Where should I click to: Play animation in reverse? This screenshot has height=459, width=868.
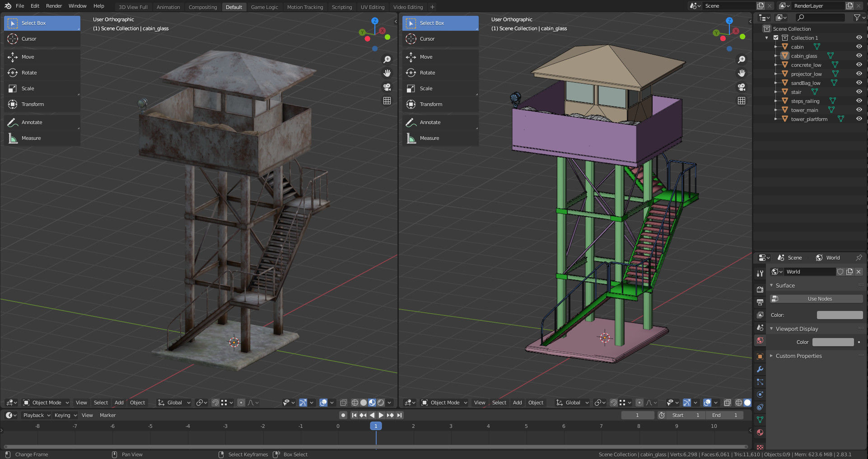(x=372, y=415)
